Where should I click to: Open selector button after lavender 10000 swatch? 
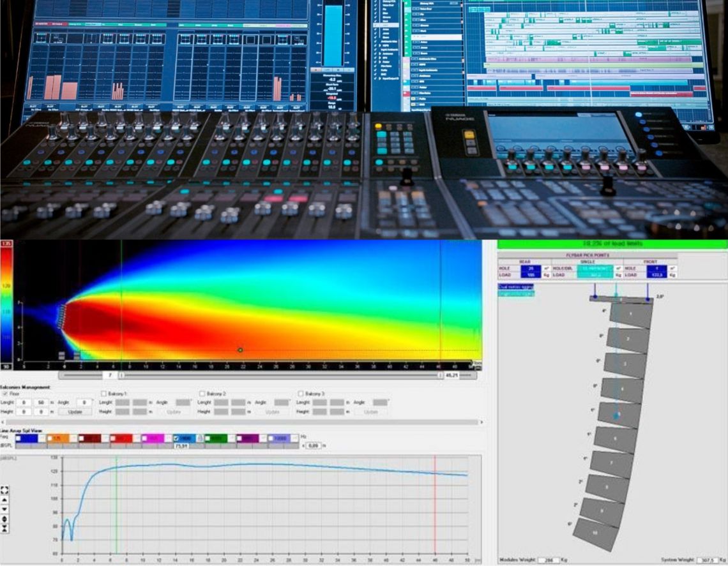click(294, 438)
